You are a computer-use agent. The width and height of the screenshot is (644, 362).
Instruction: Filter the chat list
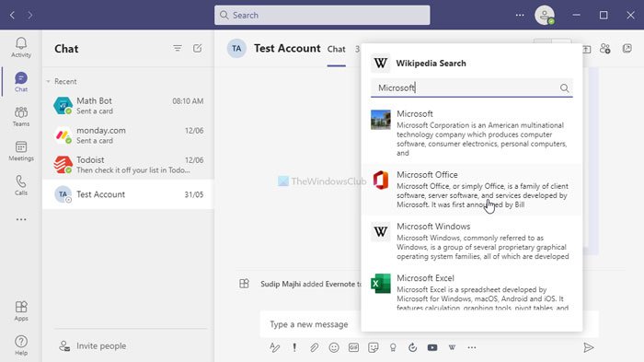pyautogui.click(x=178, y=49)
